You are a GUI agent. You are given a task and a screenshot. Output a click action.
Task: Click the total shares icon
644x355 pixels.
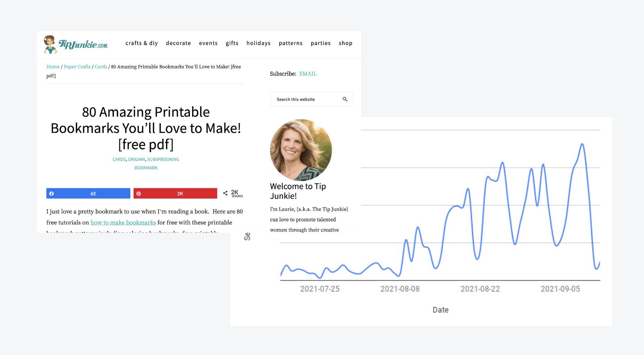point(225,193)
